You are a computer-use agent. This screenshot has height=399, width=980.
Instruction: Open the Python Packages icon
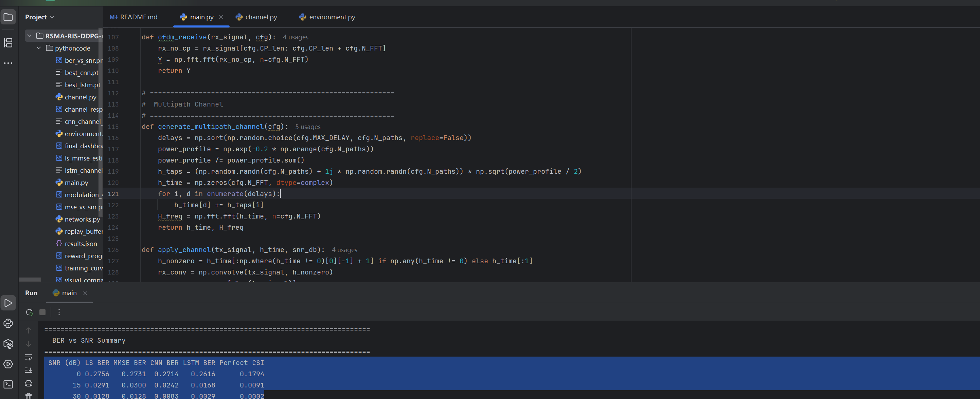coord(8,344)
